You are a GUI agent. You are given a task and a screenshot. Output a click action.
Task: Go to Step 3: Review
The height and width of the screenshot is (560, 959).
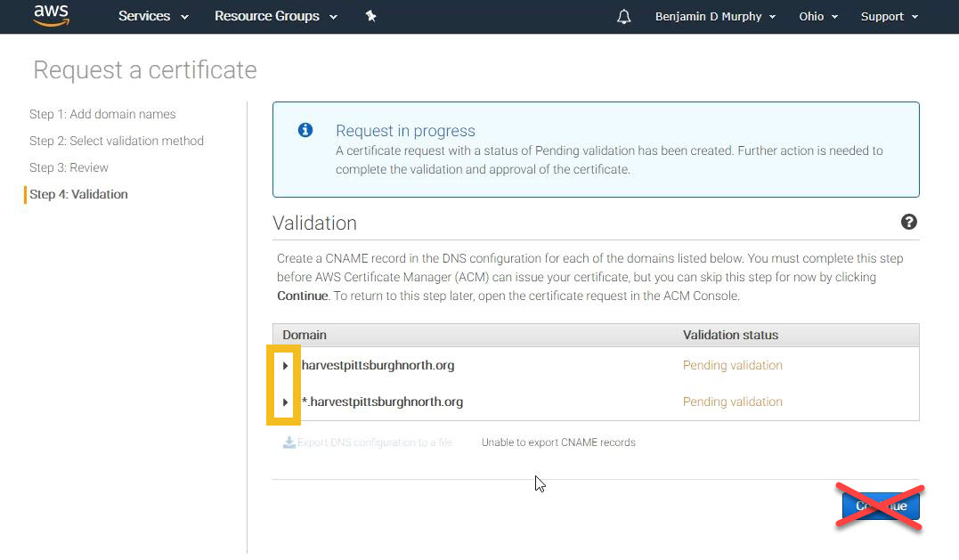(69, 167)
